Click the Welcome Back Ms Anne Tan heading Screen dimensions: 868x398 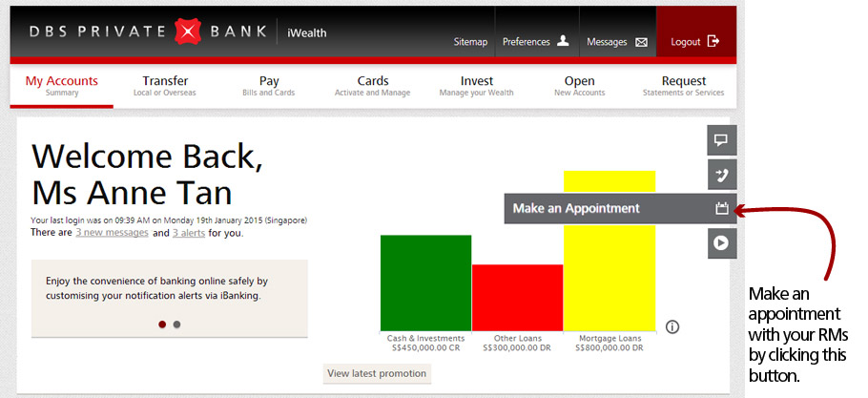click(147, 175)
